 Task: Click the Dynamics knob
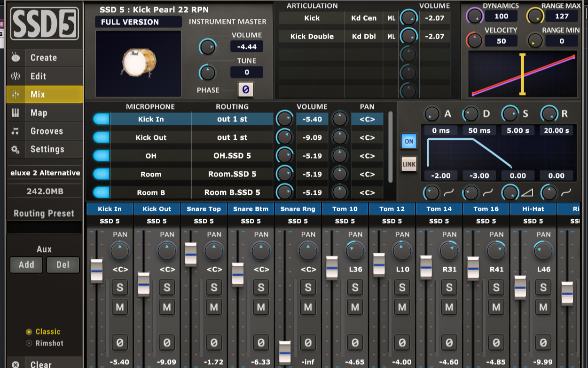(x=475, y=16)
